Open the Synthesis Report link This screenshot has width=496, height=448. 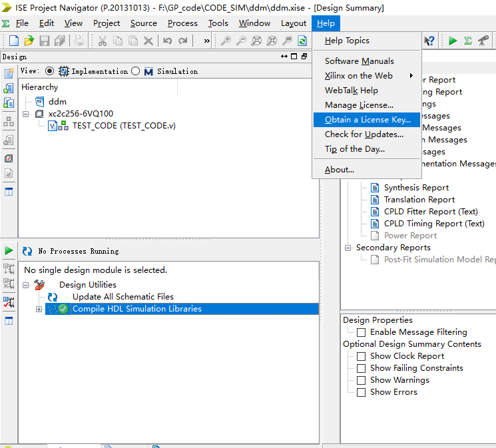[x=416, y=188]
